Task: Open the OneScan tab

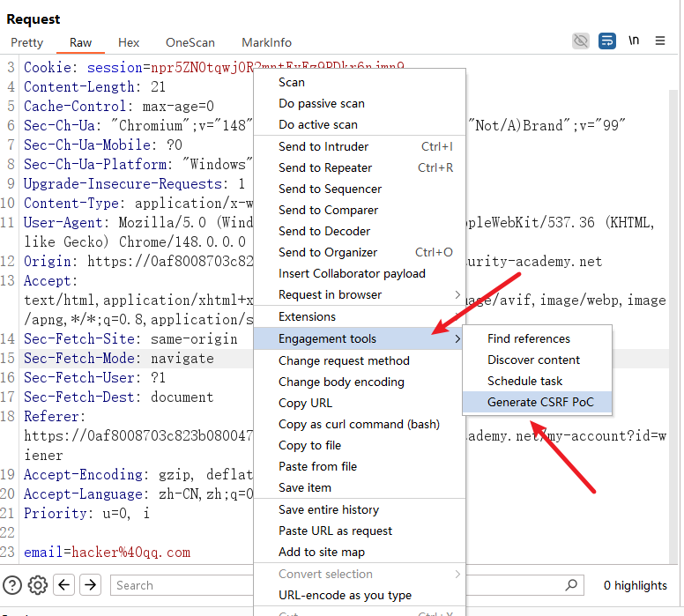Action: 190,42
